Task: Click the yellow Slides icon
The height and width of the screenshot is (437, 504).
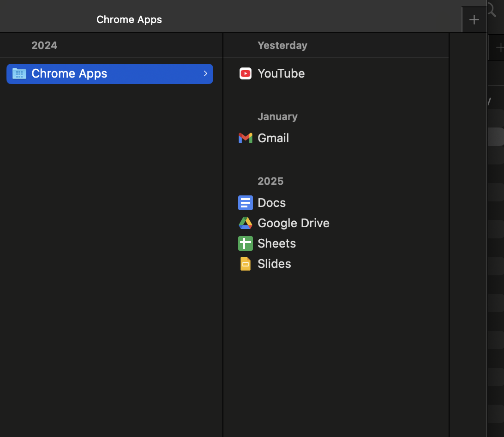Action: [246, 264]
